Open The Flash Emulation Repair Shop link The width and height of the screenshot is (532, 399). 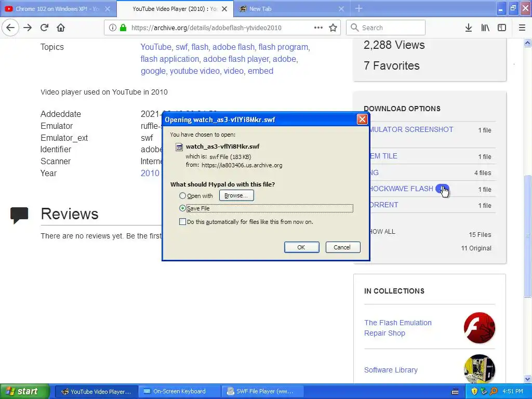397,328
